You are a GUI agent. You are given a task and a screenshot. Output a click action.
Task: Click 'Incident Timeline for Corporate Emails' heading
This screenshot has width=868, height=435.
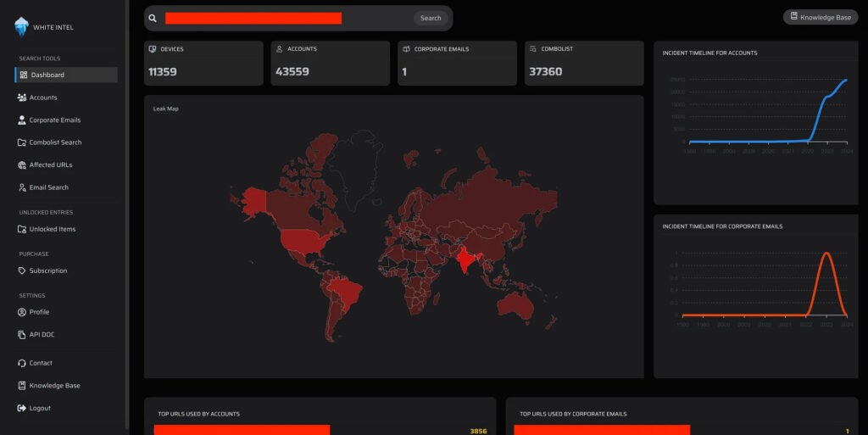(722, 226)
